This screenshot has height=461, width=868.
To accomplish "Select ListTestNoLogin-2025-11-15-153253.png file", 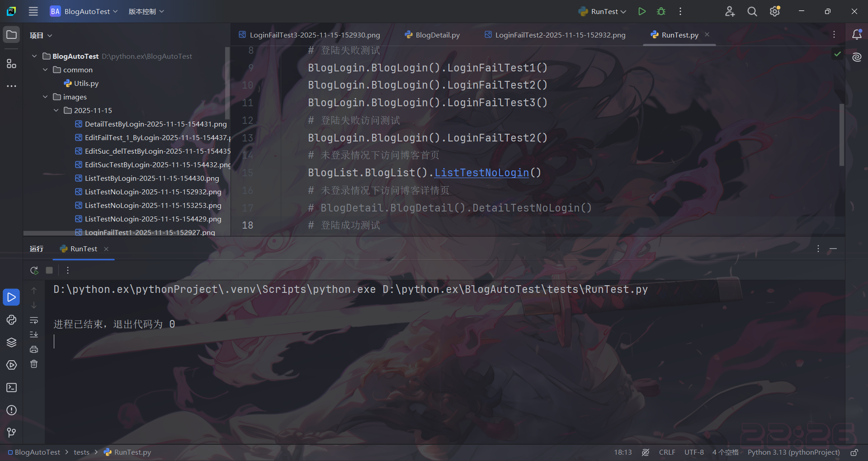I will pyautogui.click(x=148, y=205).
